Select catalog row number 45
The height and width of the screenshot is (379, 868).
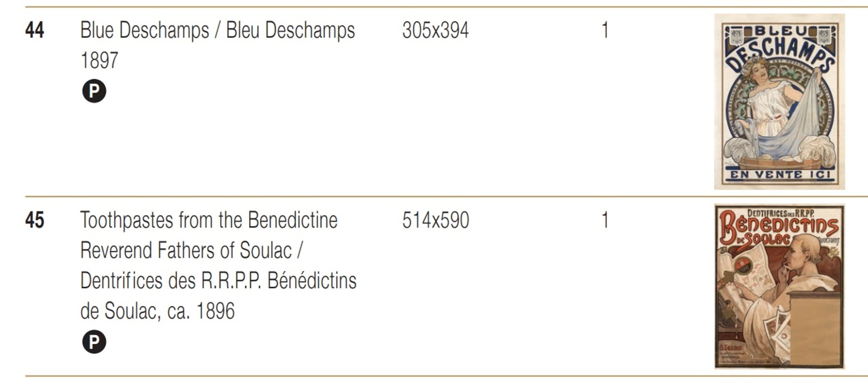click(34, 221)
